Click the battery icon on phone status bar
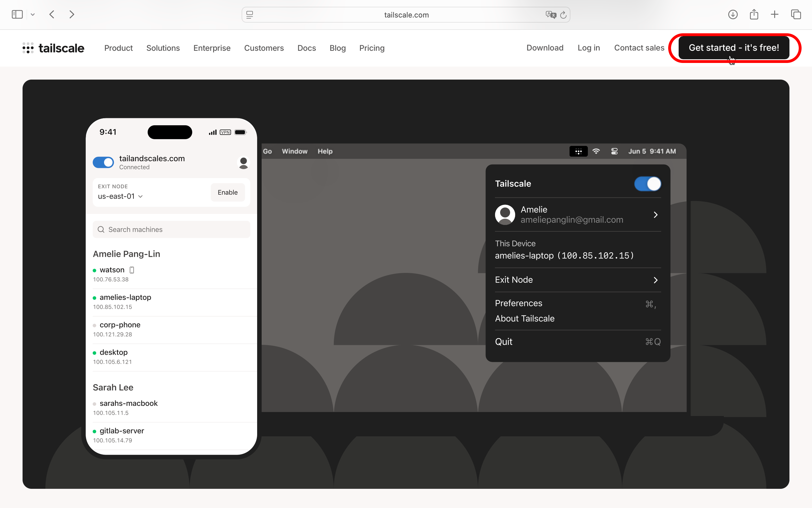 pyautogui.click(x=240, y=132)
